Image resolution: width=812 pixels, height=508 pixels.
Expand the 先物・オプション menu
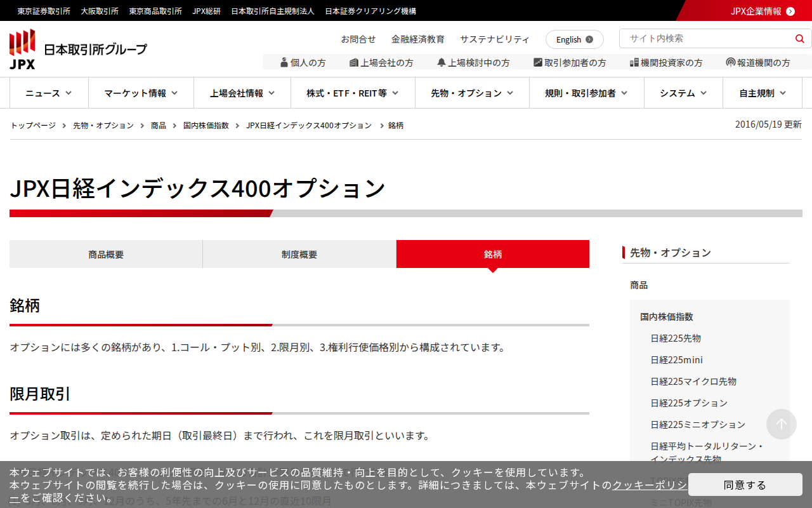tap(472, 93)
